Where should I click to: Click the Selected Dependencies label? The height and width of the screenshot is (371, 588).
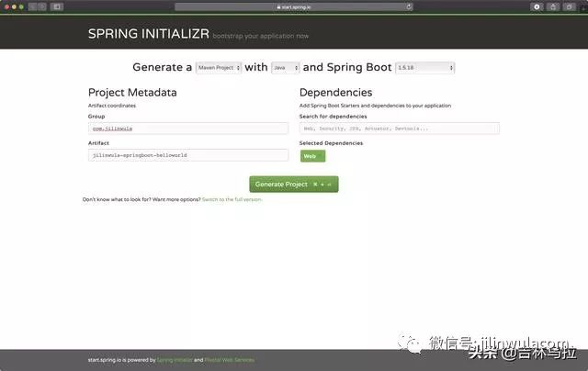[x=331, y=143]
